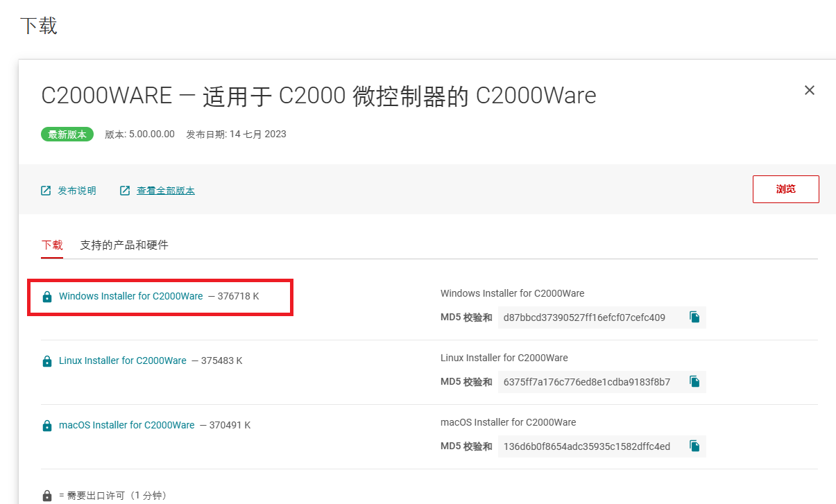This screenshot has width=836, height=504.
Task: Click the file size 370491 K
Action: 230,425
